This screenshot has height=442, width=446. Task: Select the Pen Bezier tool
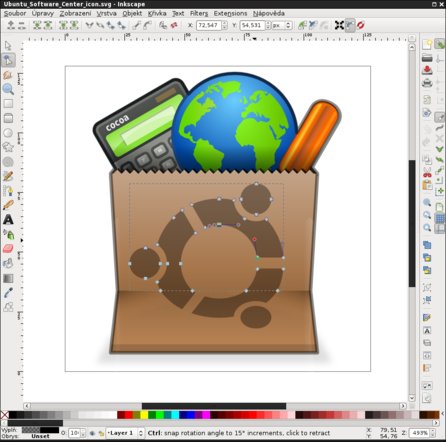[8, 191]
